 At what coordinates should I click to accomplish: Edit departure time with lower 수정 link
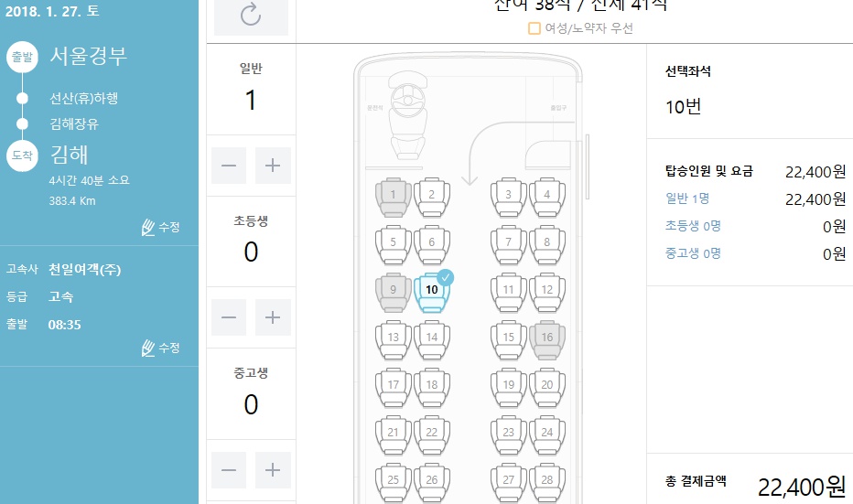(x=160, y=348)
